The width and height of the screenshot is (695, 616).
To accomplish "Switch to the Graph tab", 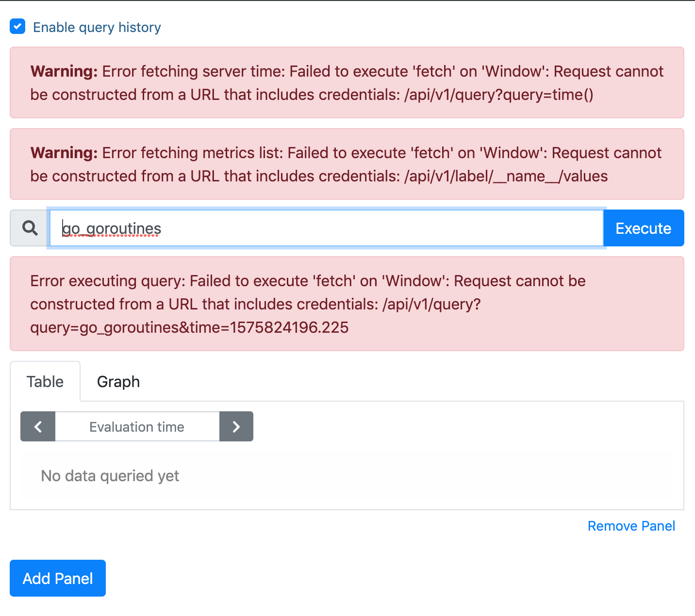I will pos(118,382).
